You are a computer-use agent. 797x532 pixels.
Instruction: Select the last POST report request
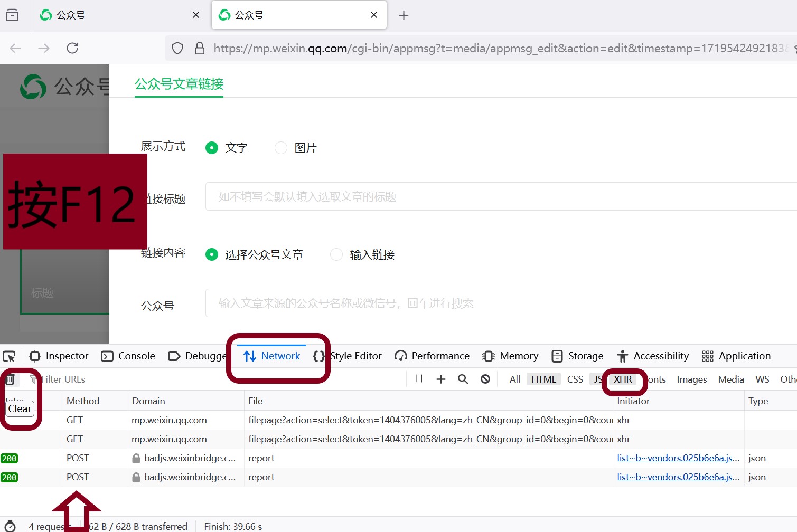point(398,477)
